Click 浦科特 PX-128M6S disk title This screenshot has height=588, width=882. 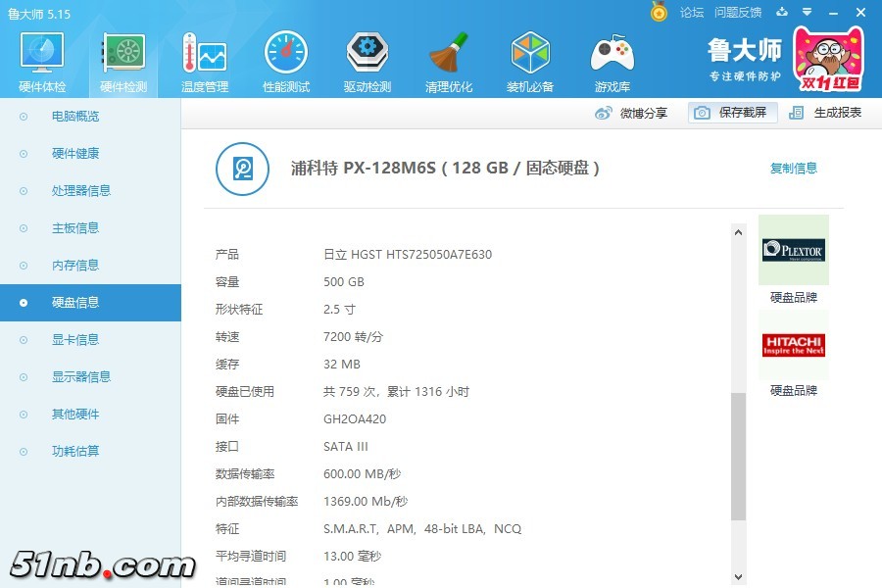point(445,169)
